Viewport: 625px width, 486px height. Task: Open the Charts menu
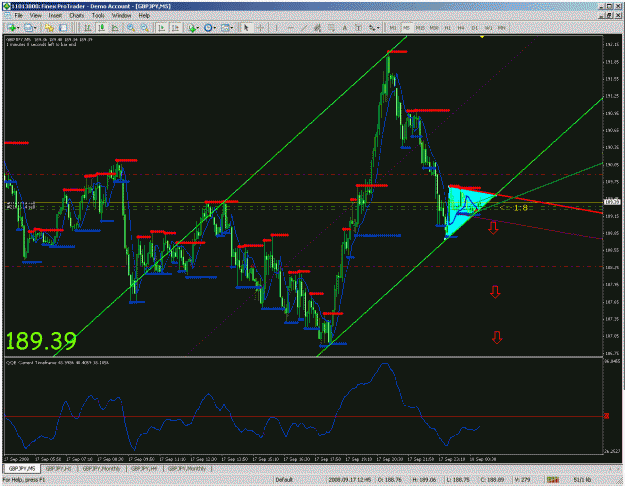coord(77,16)
